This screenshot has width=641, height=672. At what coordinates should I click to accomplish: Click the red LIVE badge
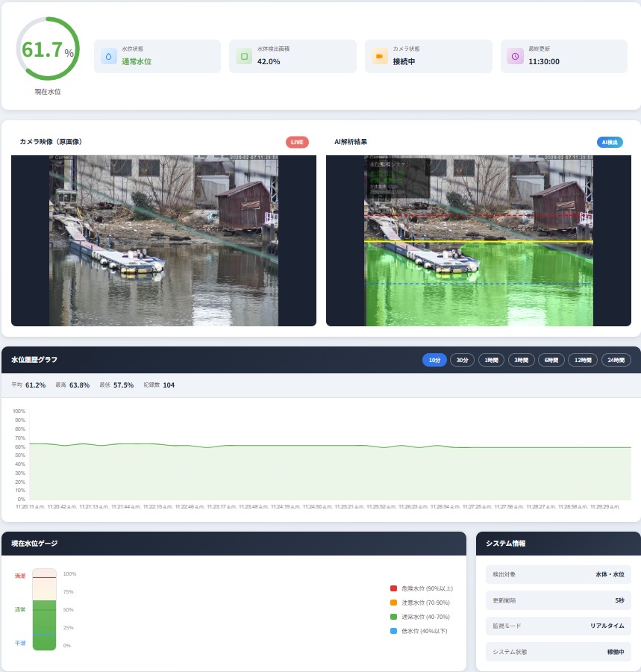click(297, 142)
